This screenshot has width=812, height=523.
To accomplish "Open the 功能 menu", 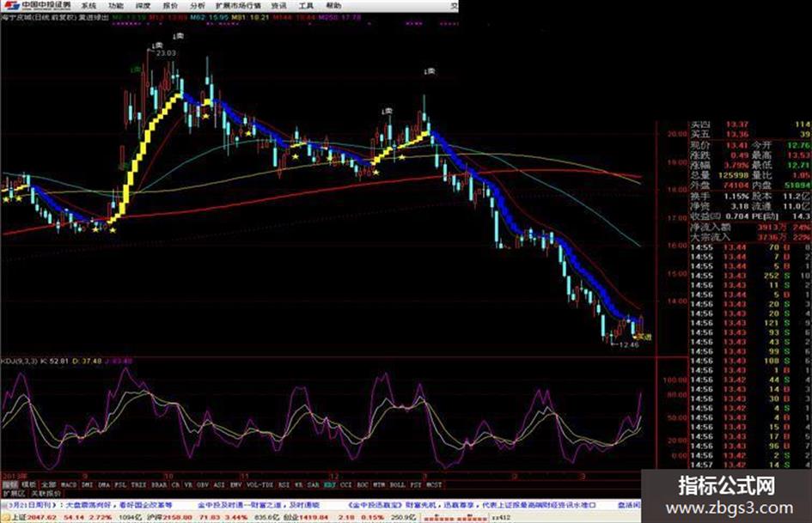I will pos(116,6).
